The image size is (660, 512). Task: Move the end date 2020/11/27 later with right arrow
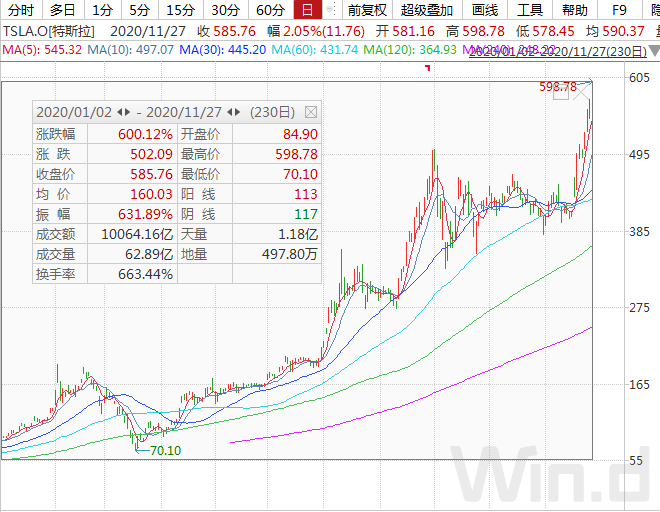[x=238, y=112]
